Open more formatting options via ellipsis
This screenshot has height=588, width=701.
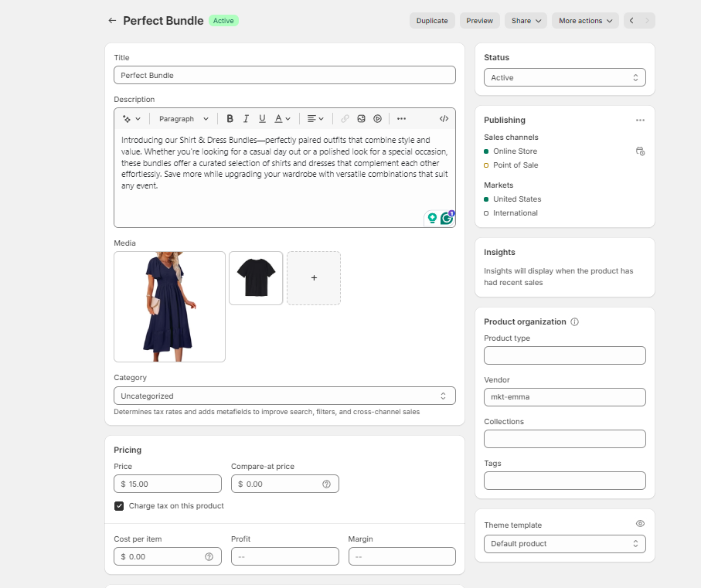(x=401, y=118)
